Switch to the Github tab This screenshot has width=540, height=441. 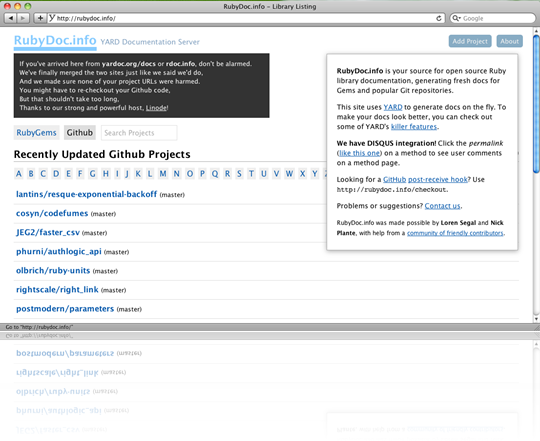click(80, 133)
